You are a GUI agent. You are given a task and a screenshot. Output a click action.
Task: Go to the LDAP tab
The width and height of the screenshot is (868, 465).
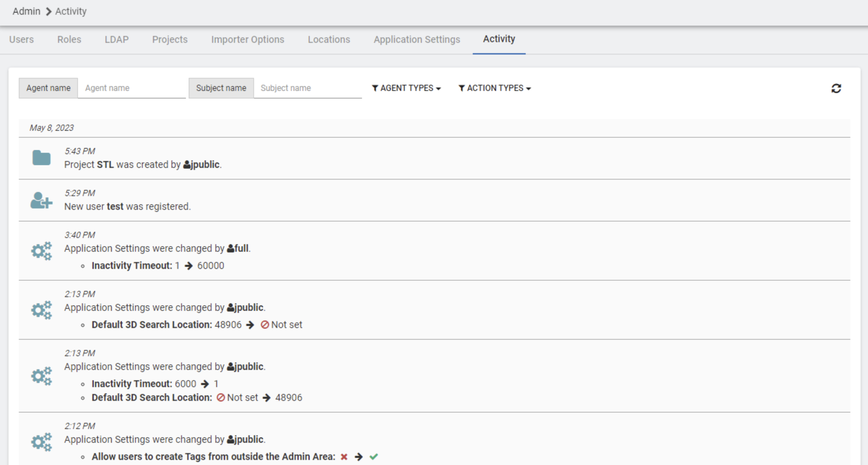coord(116,39)
